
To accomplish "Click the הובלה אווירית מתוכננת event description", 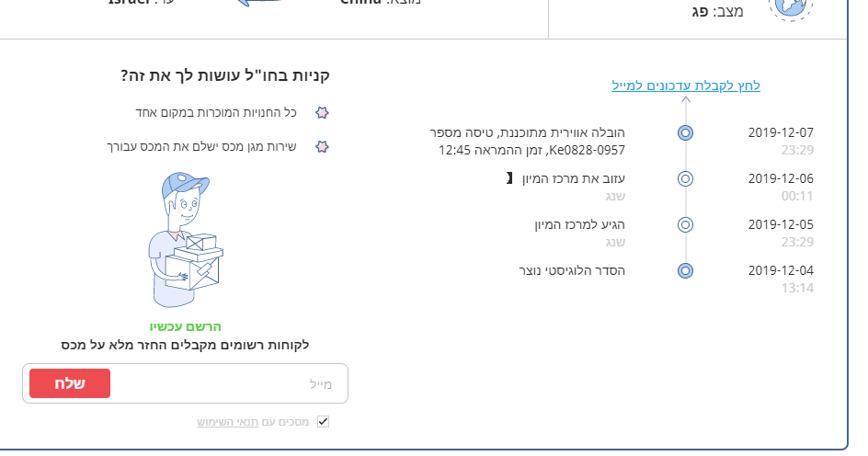I will pyautogui.click(x=528, y=141).
